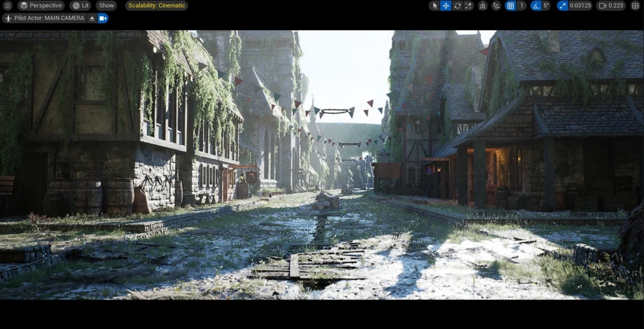Image resolution: width=644 pixels, height=329 pixels.
Task: Switch to the Rotate tool
Action: click(x=457, y=6)
